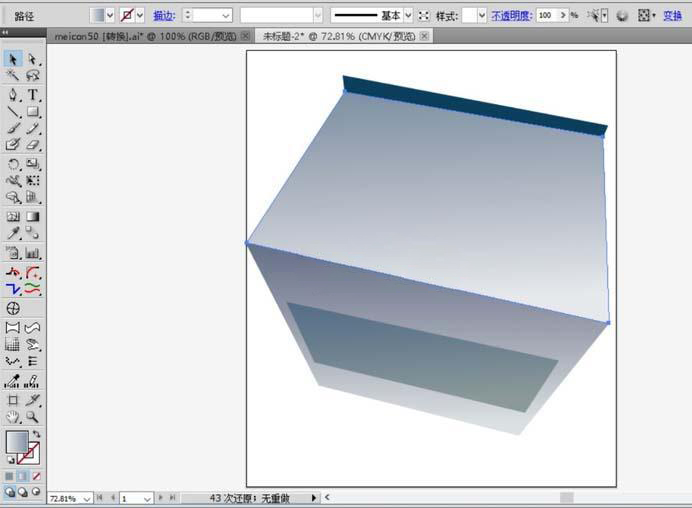Switch paint mode to Gradient
Screen dimensions: 692x508
(23, 476)
